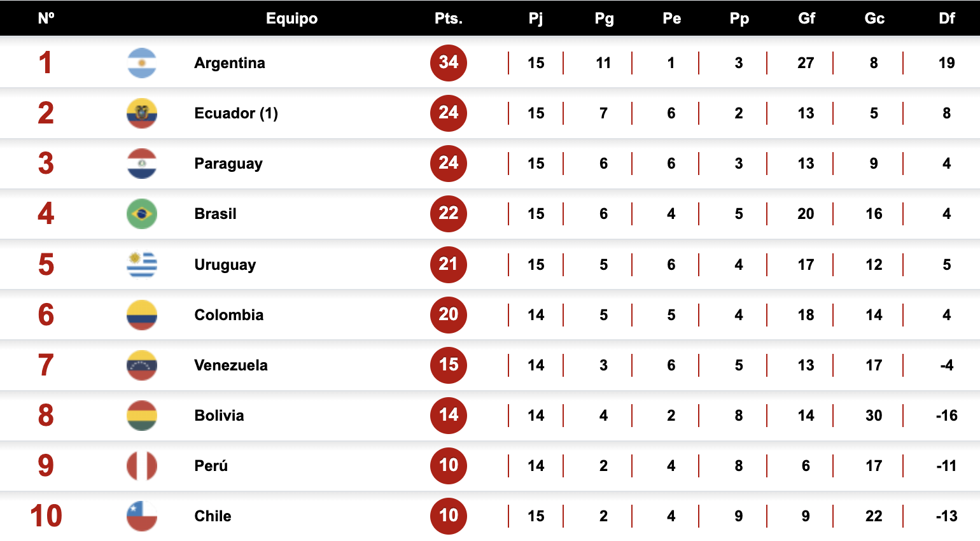Open the Uruguay flag icon
The width and height of the screenshot is (980, 541).
pos(142,264)
